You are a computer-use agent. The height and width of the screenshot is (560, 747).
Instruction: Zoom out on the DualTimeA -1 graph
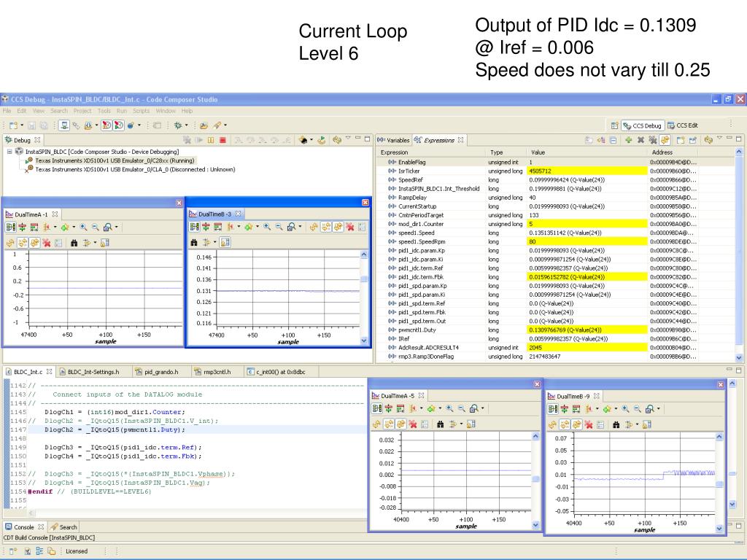click(x=96, y=227)
